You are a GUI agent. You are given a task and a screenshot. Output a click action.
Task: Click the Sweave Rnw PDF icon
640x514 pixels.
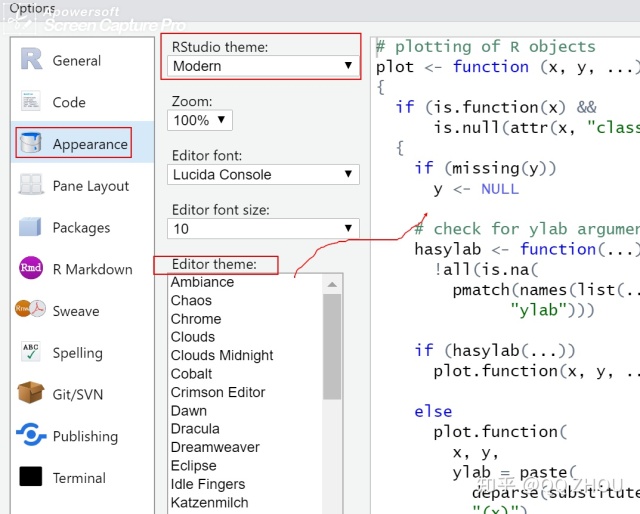pos(30,309)
